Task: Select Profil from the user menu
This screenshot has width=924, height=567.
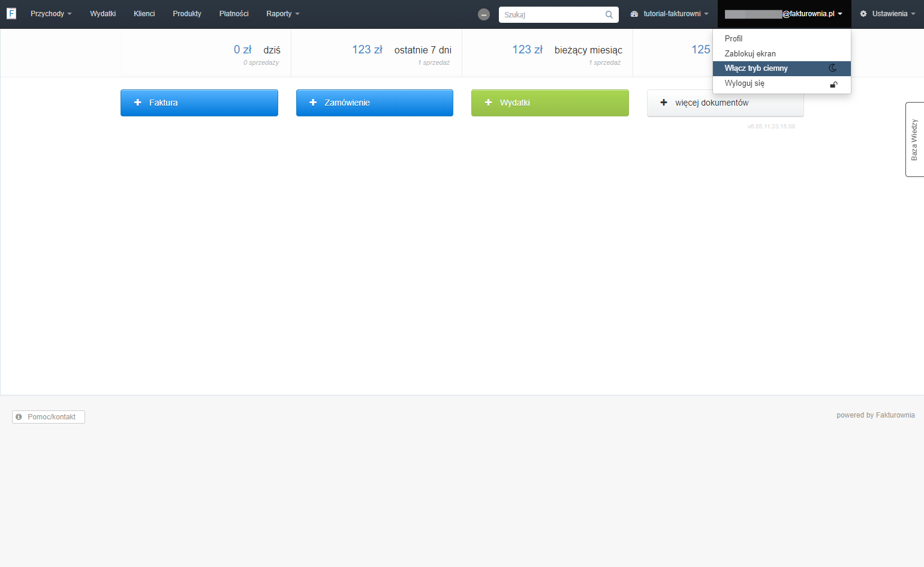Action: [x=781, y=38]
